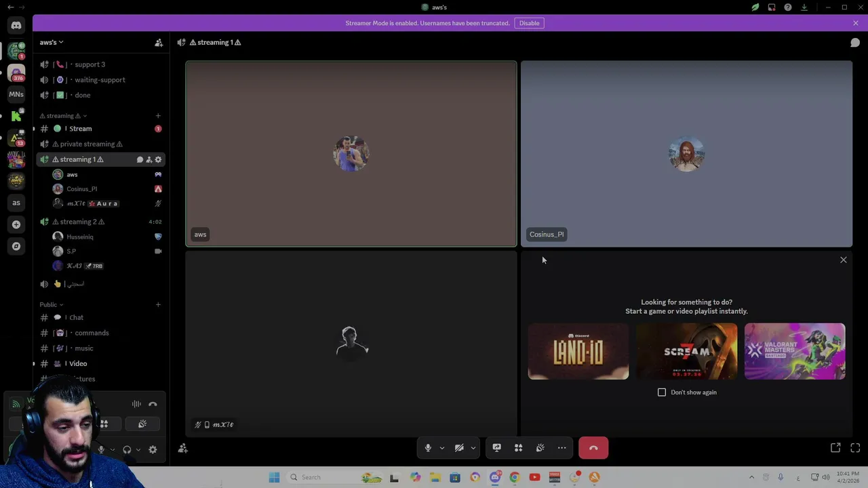Open server with 376 notification badge
Image resolution: width=868 pixels, height=488 pixels.
tap(16, 73)
